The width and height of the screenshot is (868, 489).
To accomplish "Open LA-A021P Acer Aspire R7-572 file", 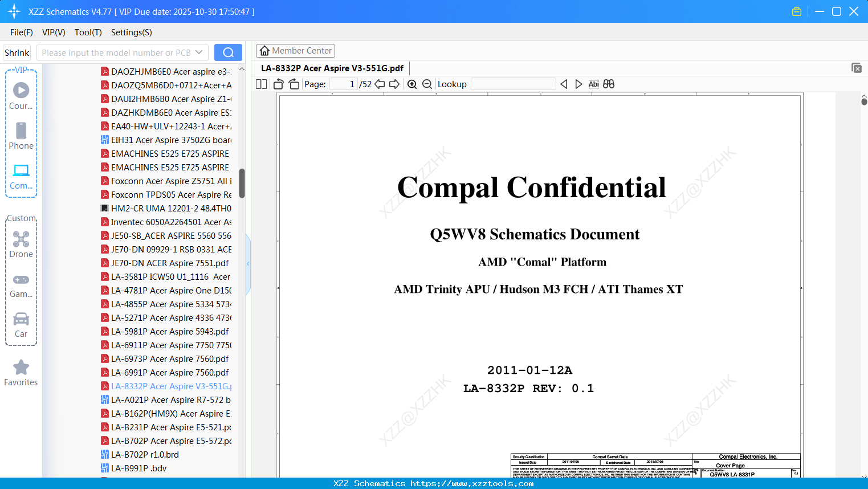I will (166, 400).
